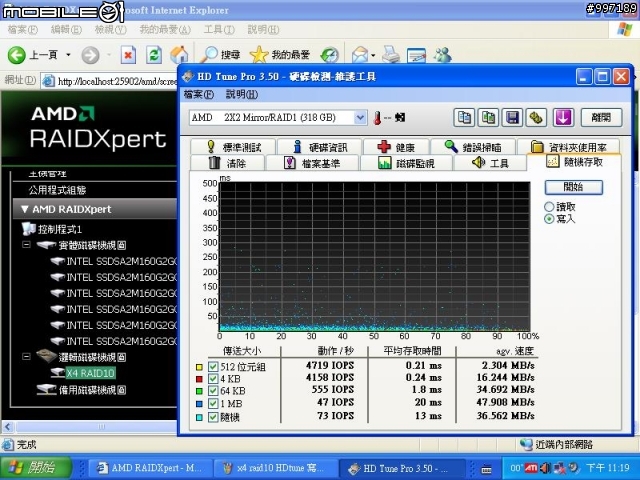Click the Start test button in HD Tune
This screenshot has width=640, height=480.
(573, 187)
